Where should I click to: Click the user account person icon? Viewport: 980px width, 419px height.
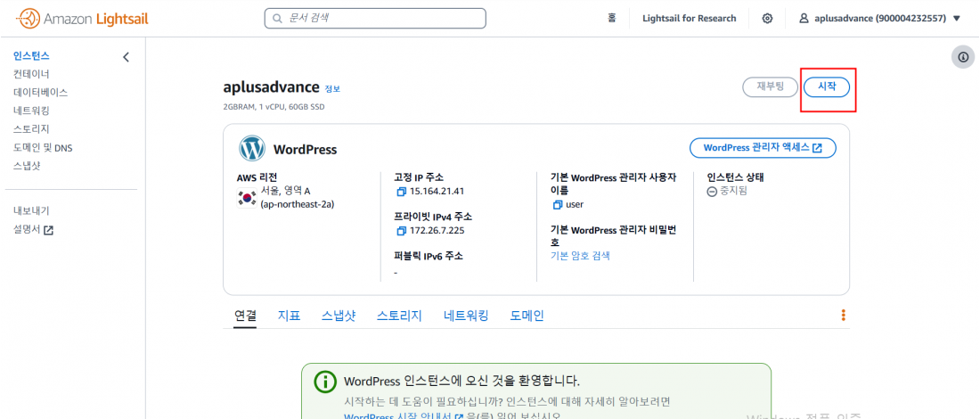(804, 18)
